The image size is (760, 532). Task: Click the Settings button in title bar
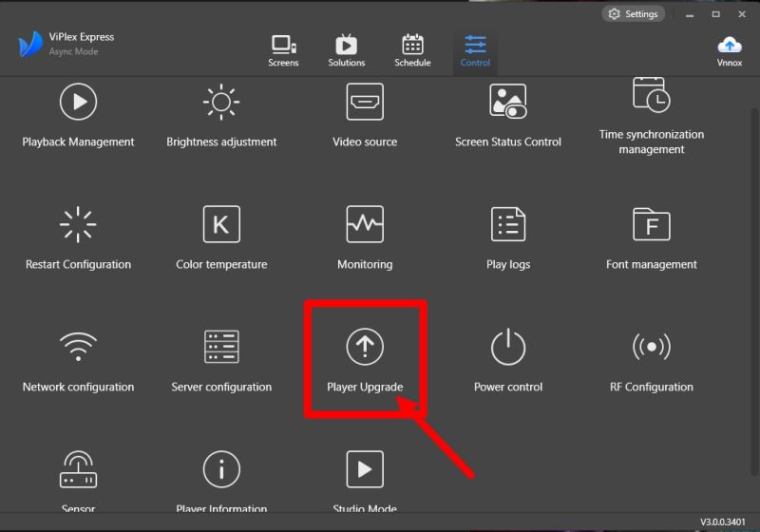point(633,14)
